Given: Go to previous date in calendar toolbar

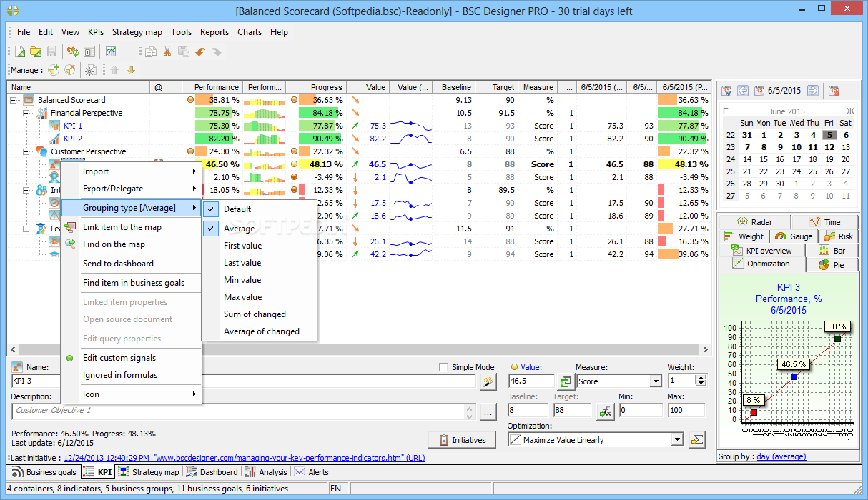Looking at the screenshot, I should [743, 91].
